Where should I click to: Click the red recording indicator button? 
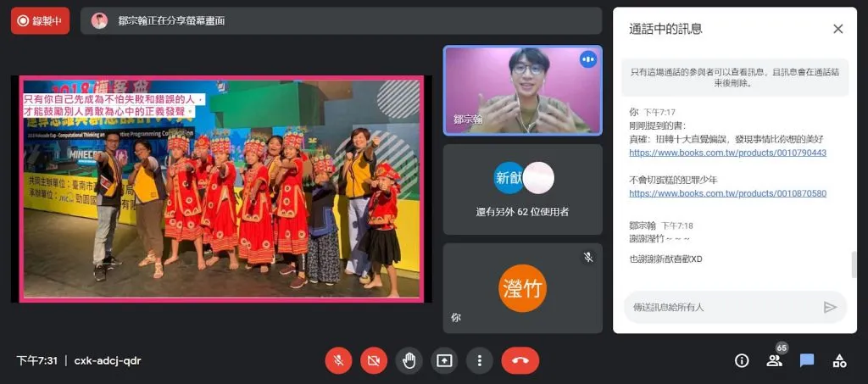pyautogui.click(x=41, y=21)
